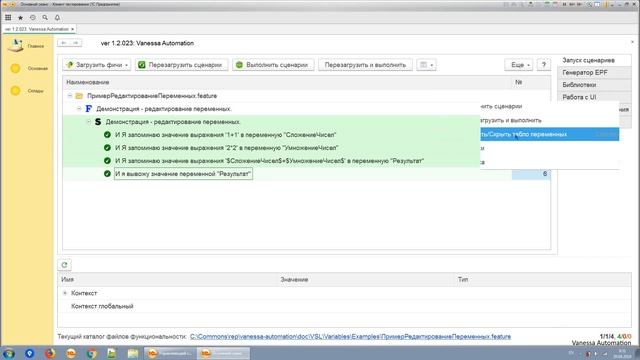The height and width of the screenshot is (360, 640).
Task: Click the cell with value 6
Action: pos(531,174)
